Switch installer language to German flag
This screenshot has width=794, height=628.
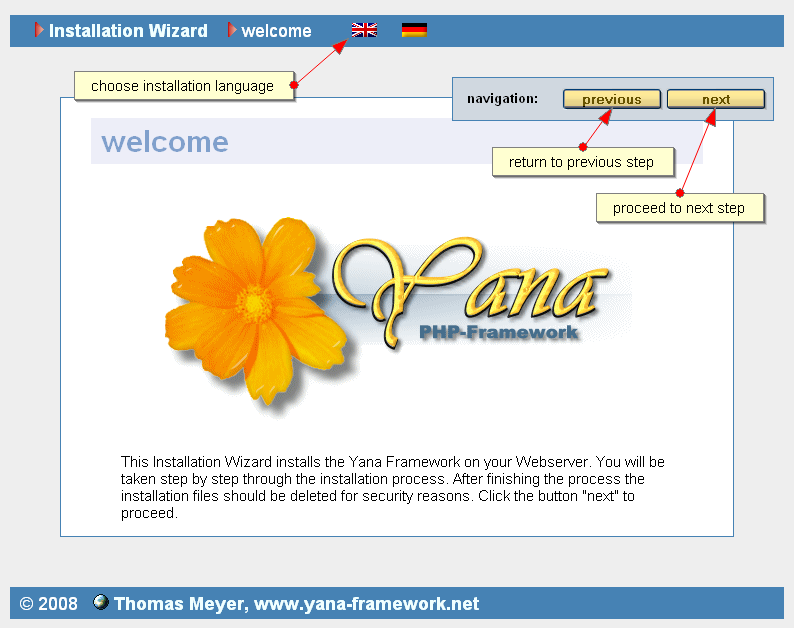point(414,30)
